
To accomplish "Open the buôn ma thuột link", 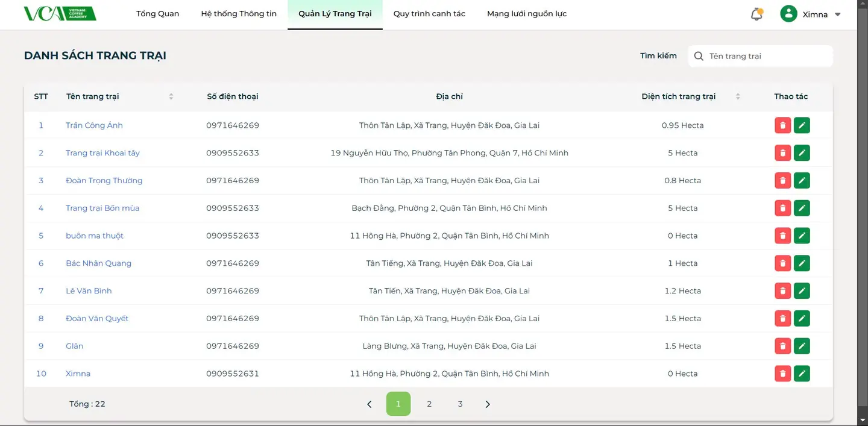I will [x=95, y=236].
